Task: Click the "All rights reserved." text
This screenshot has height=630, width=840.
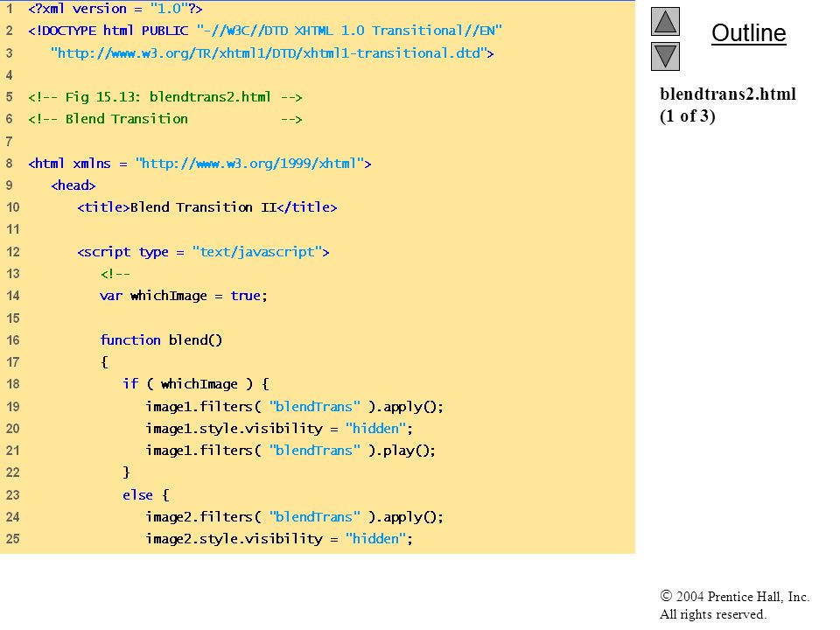Action: pos(712,614)
